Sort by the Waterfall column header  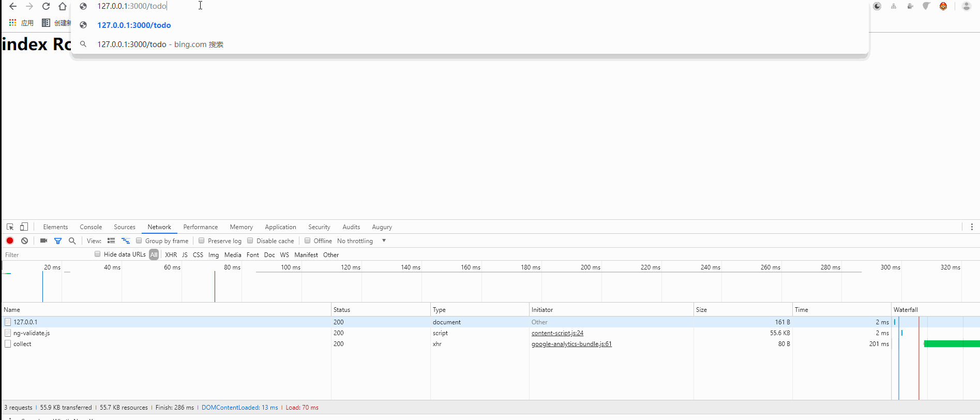click(x=935, y=310)
